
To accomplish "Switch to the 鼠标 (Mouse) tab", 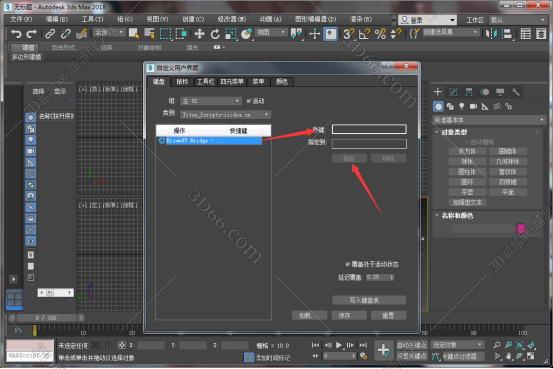I will pos(182,81).
